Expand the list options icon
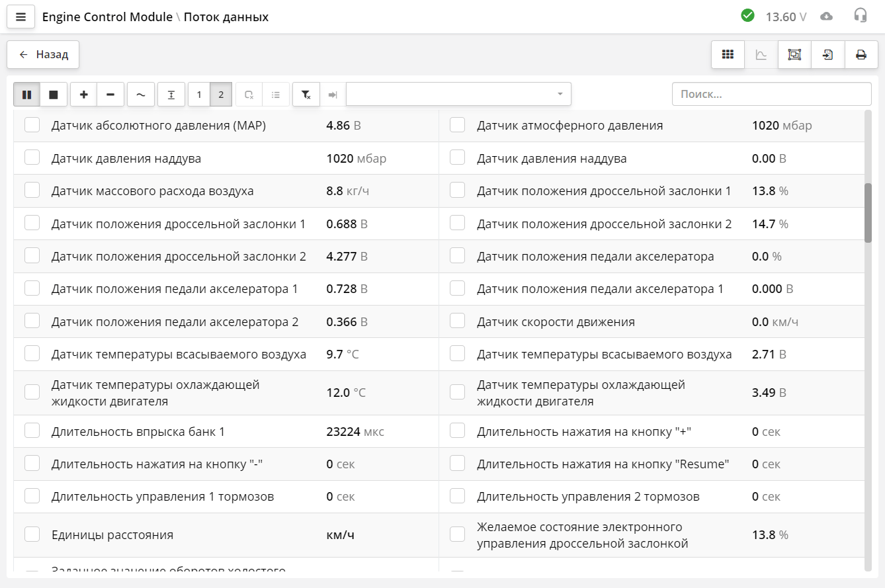 coord(276,94)
